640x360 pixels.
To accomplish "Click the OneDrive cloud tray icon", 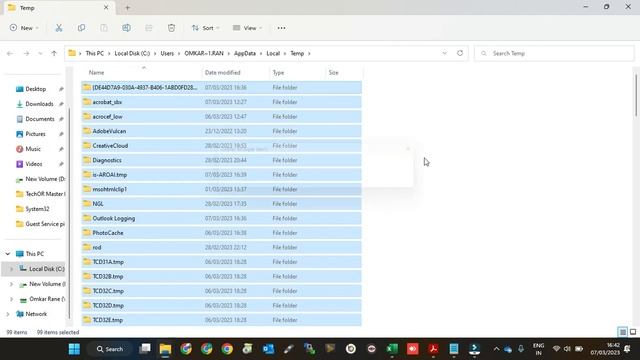I will [x=508, y=349].
